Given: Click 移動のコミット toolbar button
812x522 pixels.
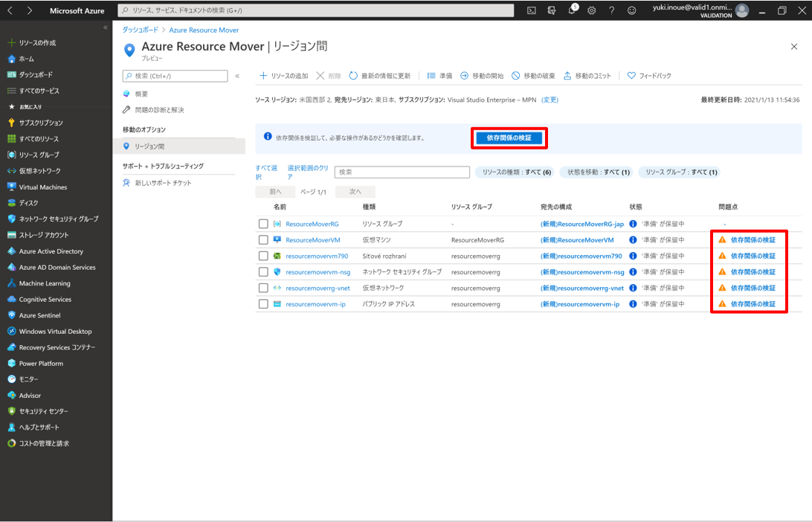Looking at the screenshot, I should point(587,76).
